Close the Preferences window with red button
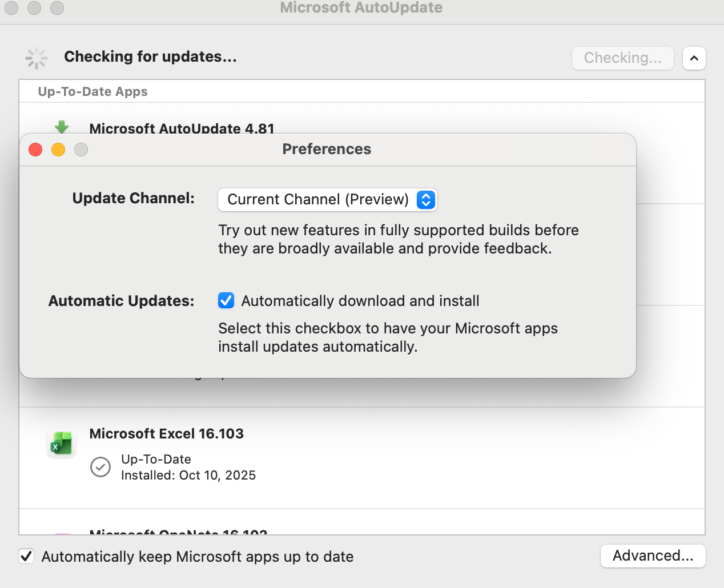 pyautogui.click(x=35, y=150)
